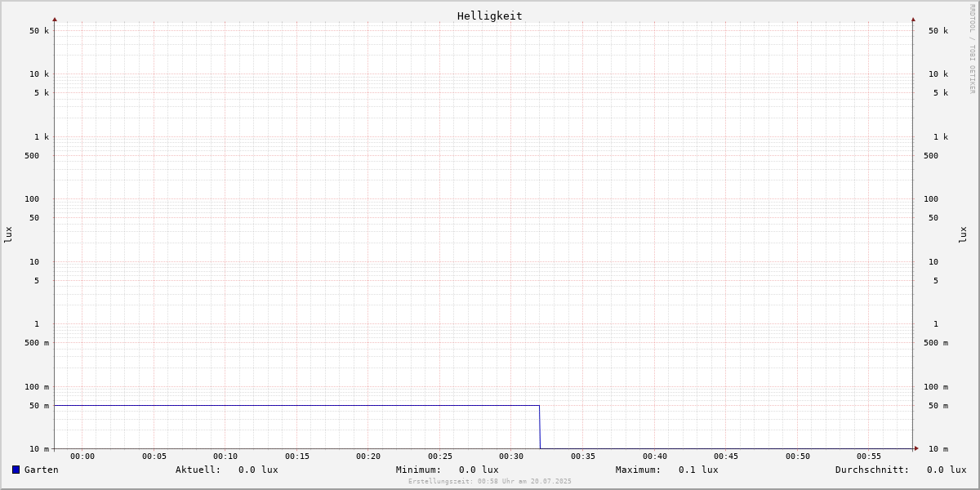Screen dimensions: 980x490
Task: Click the rotated lux label of left axis
Action: coord(8,234)
